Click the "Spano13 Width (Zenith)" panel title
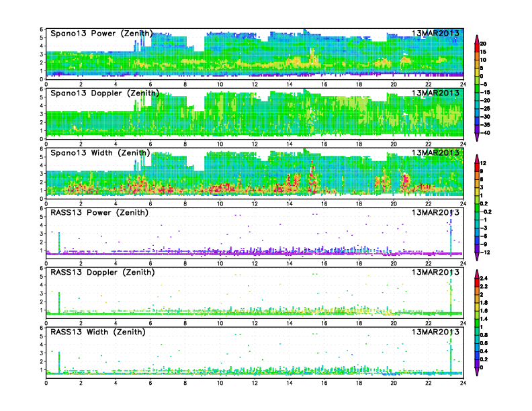Viewport: 532px width, 411px height. pos(100,153)
